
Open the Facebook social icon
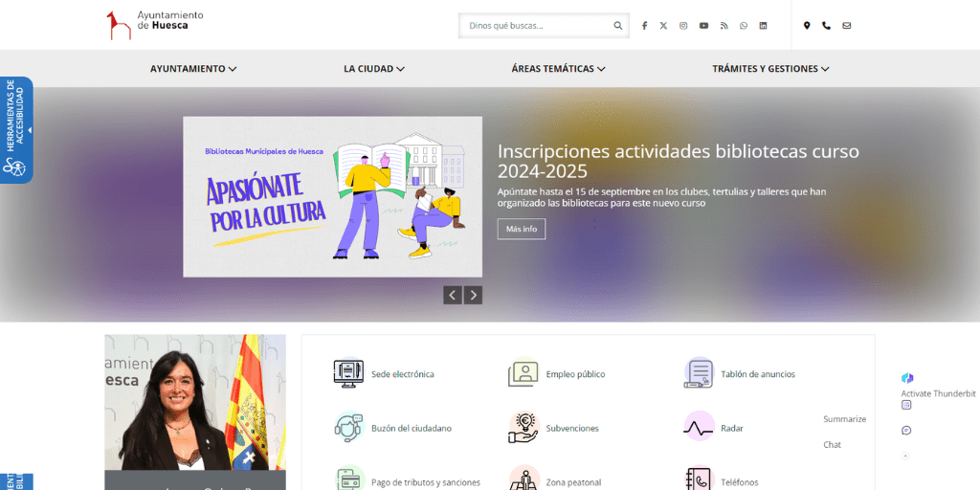click(x=644, y=26)
